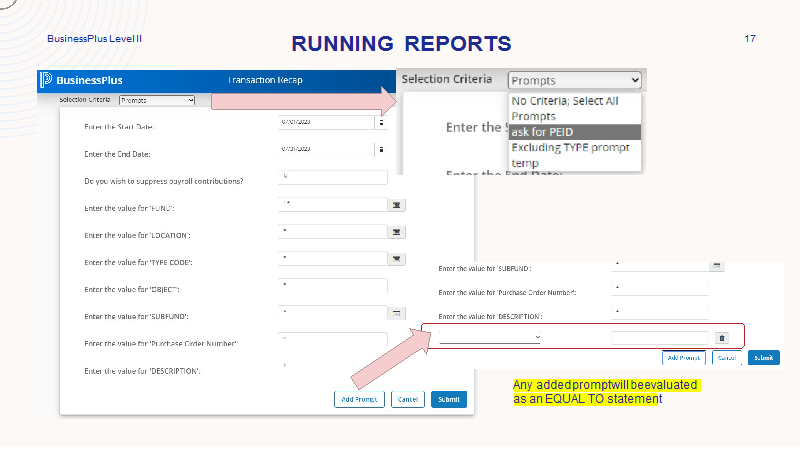This screenshot has width=800, height=450.
Task: Click Submit in main form
Action: pos(449,399)
